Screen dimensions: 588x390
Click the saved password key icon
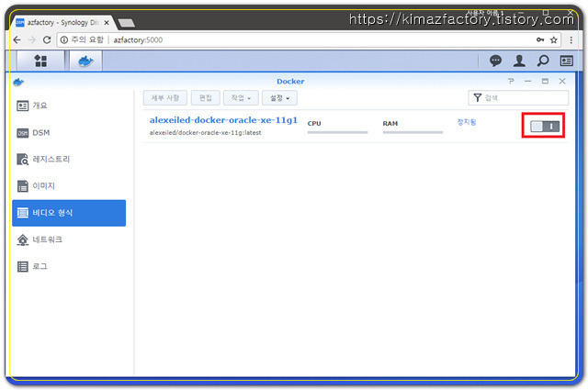(540, 39)
